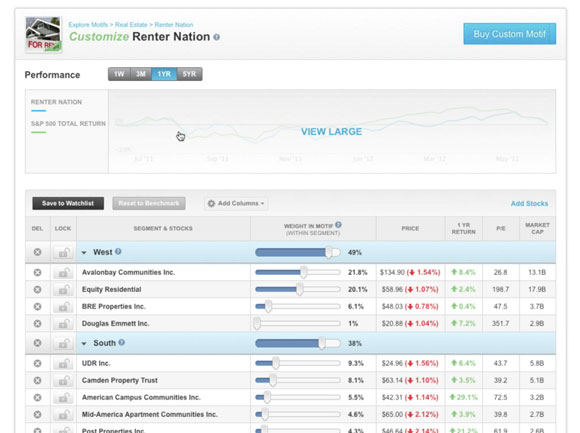The width and height of the screenshot is (580, 433).
Task: Select the 5YR performance tab
Action: (x=189, y=74)
